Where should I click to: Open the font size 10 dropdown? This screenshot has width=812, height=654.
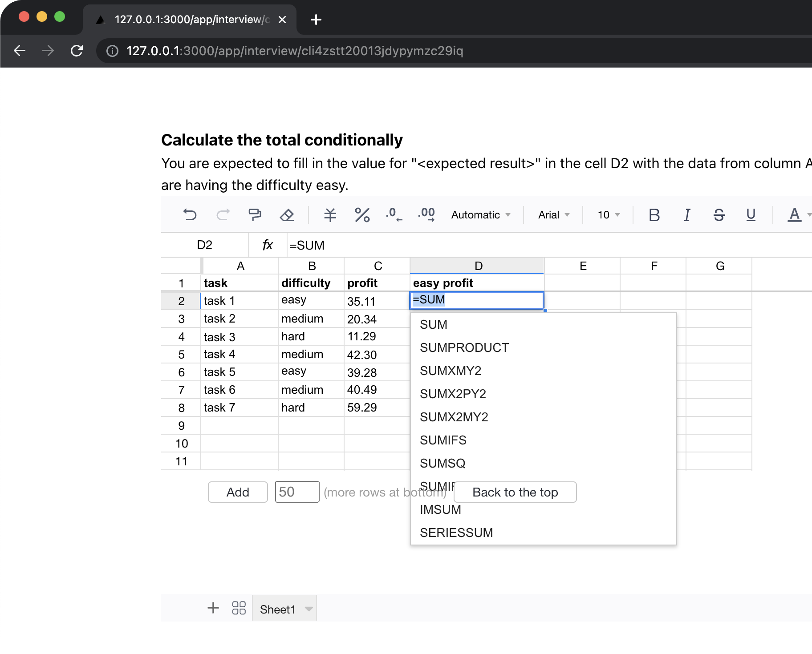click(x=608, y=215)
